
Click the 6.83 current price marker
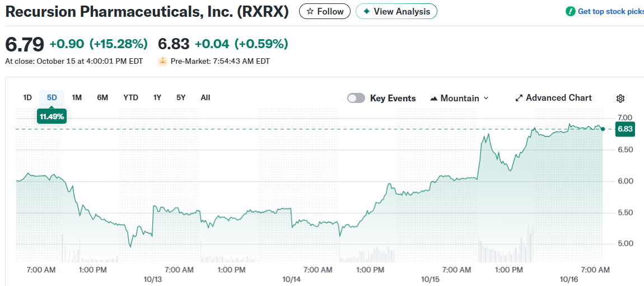(624, 129)
